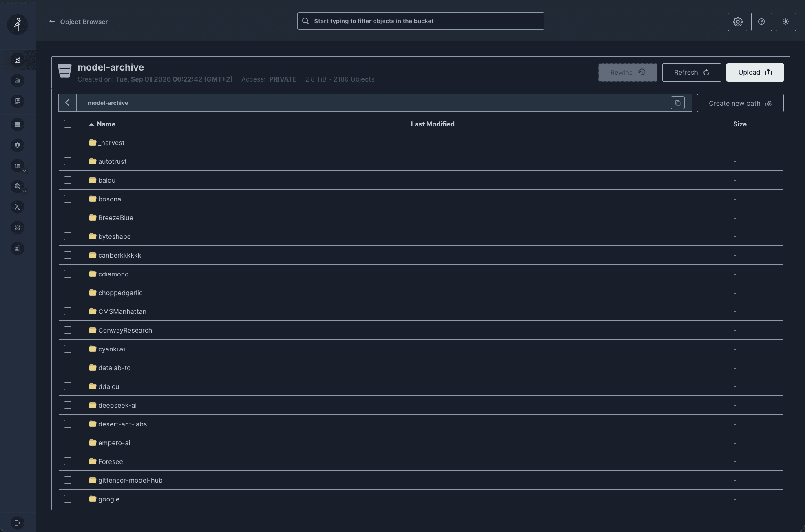Expand the Identity sidebar submenu chevron
The image size is (805, 532).
24,171
